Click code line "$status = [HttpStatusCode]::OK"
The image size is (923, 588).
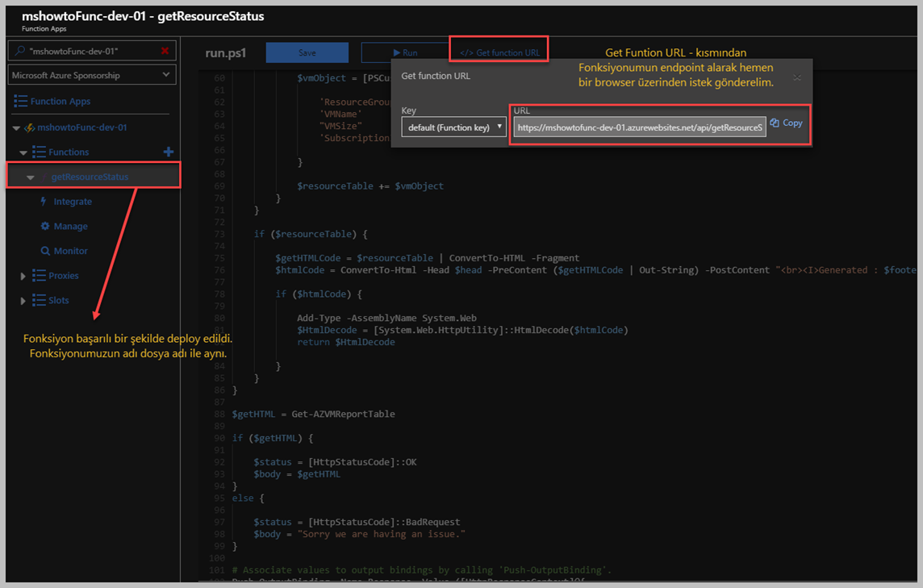[335, 462]
